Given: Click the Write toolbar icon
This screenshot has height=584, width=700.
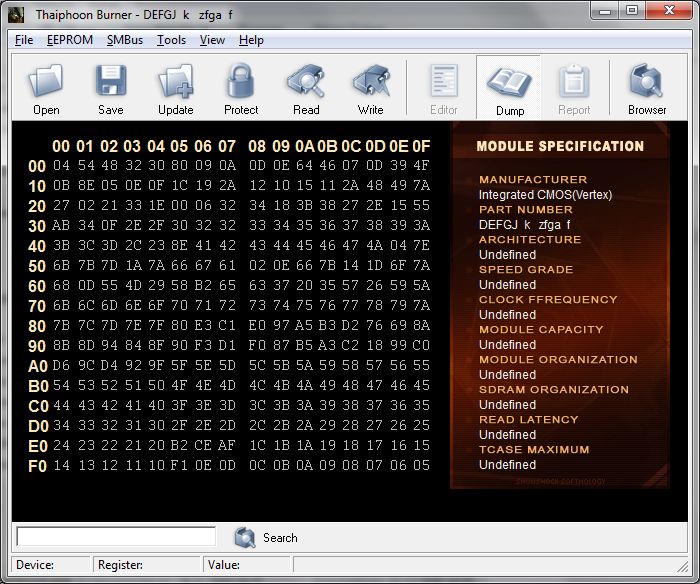Looking at the screenshot, I should pos(371,81).
